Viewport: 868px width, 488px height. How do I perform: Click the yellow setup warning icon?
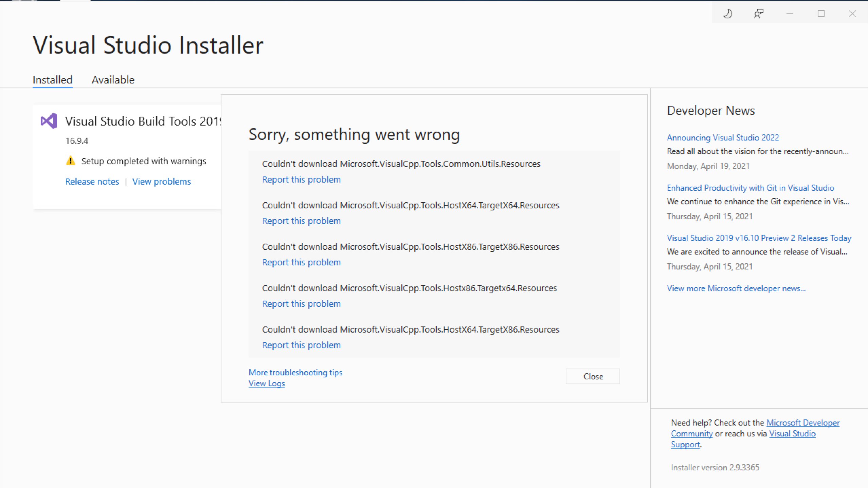coord(70,161)
